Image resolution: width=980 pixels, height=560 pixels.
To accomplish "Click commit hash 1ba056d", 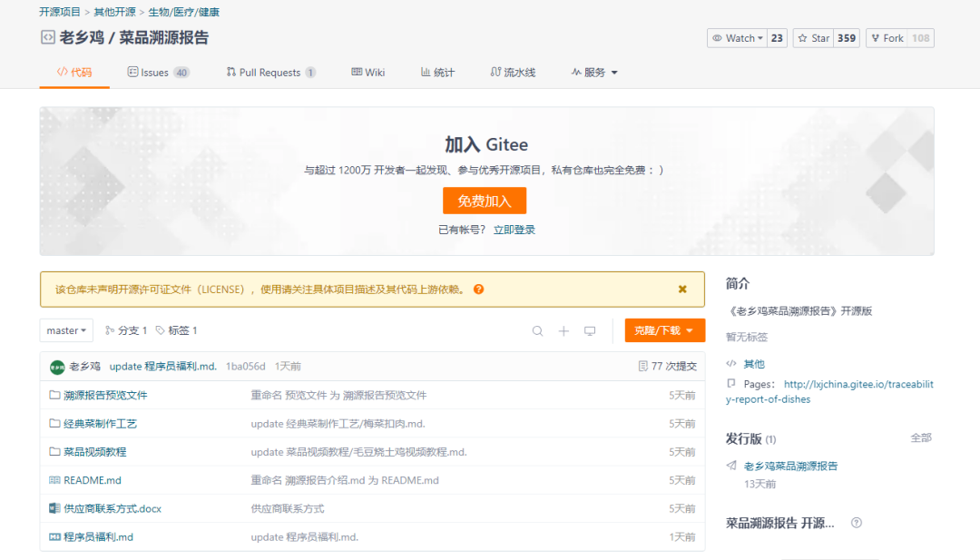I will 246,367.
